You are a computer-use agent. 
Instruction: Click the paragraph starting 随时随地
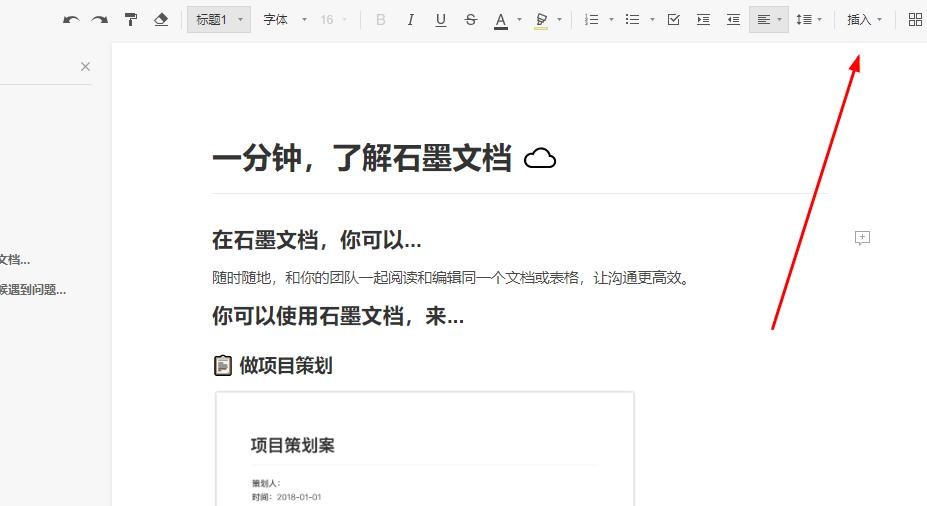(451, 278)
